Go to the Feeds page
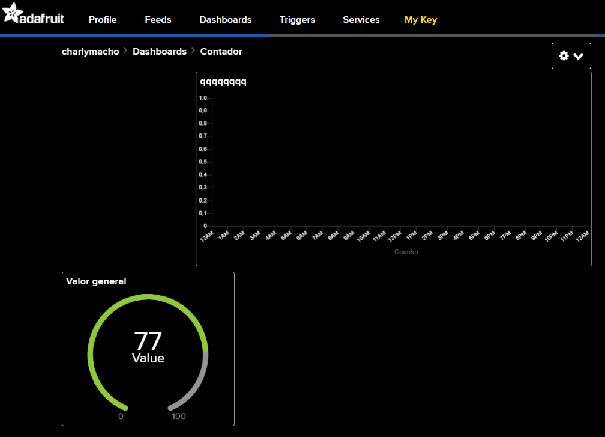605x437 pixels. pos(158,20)
